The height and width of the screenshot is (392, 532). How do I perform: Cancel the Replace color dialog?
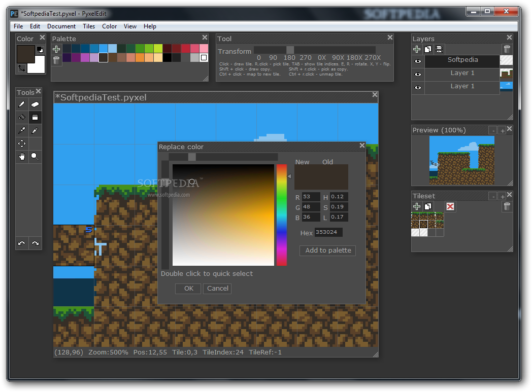pyautogui.click(x=217, y=289)
